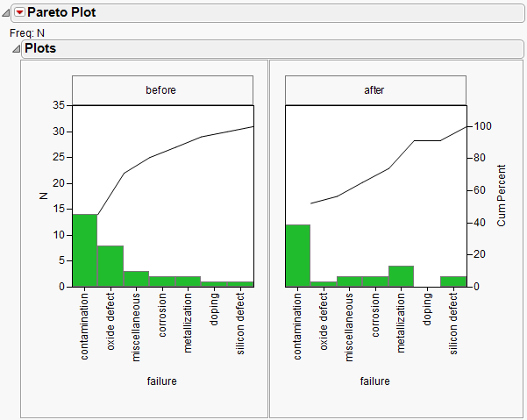Click the 'failure' label under before plot
Viewport: 527px width, 420px height.
pyautogui.click(x=162, y=381)
